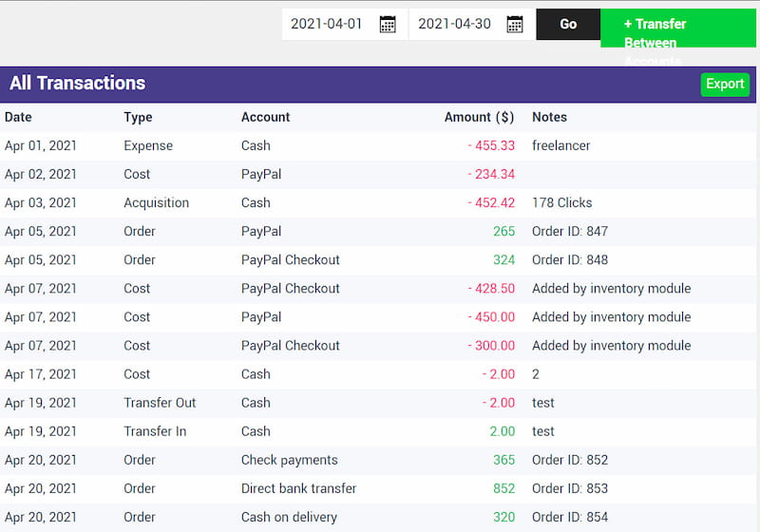Select the Apr 01, 2021 date cell
The height and width of the screenshot is (532, 760).
(x=41, y=146)
